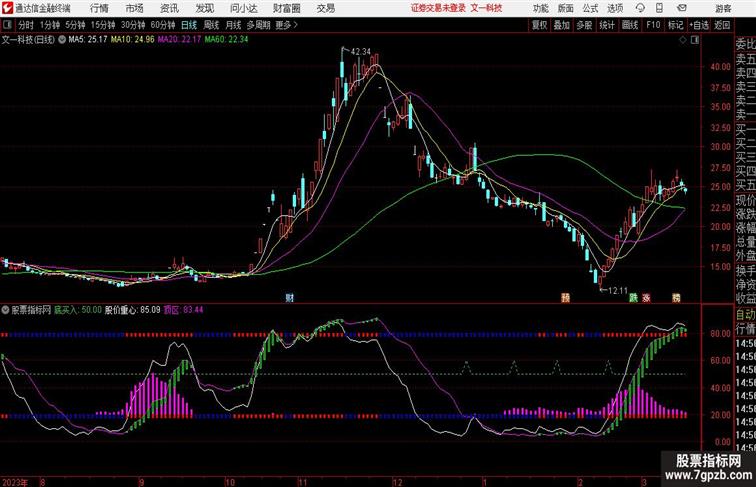The width and height of the screenshot is (756, 487).
Task: Toggle the left panel layout icon
Action: point(7,25)
